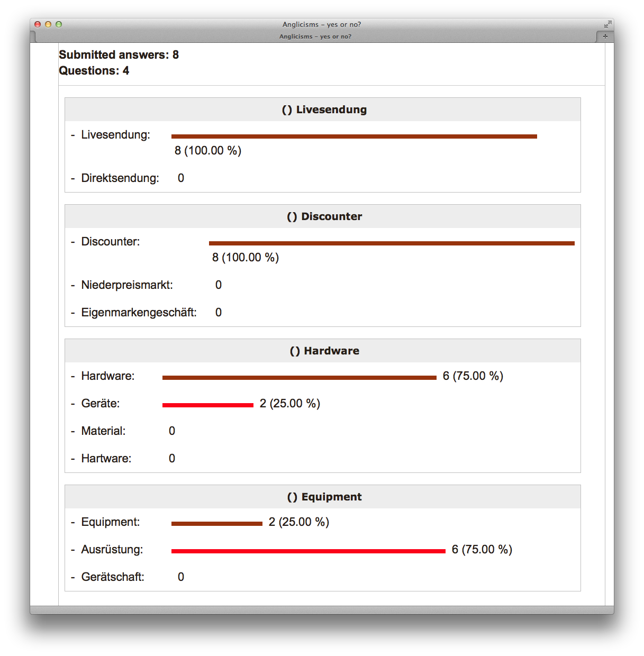Click the Hardware question header

coord(323,351)
